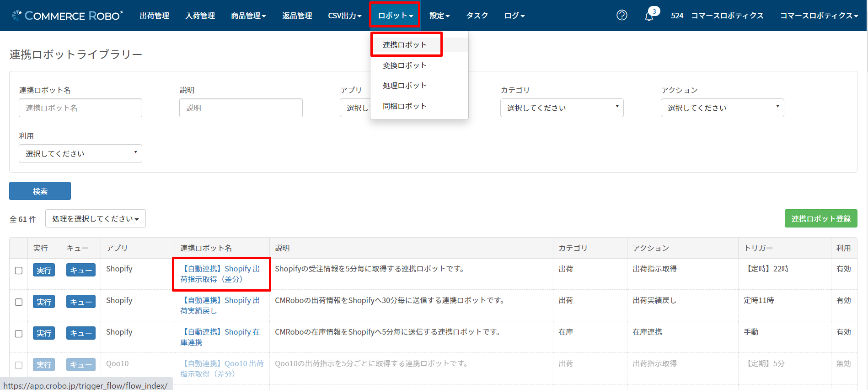Click the 524 company ID text
Screen dimensions: 868x390
(677, 16)
